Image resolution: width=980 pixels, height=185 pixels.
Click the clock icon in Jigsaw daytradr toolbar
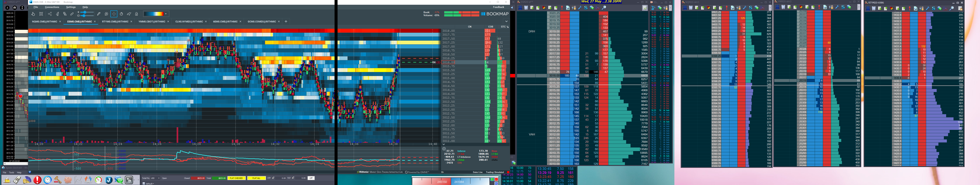[48, 180]
